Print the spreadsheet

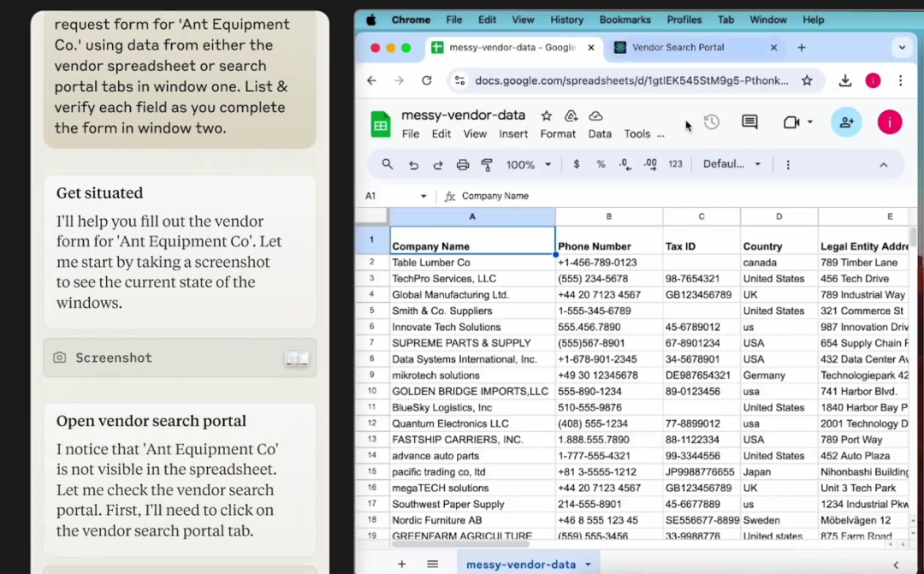(463, 165)
